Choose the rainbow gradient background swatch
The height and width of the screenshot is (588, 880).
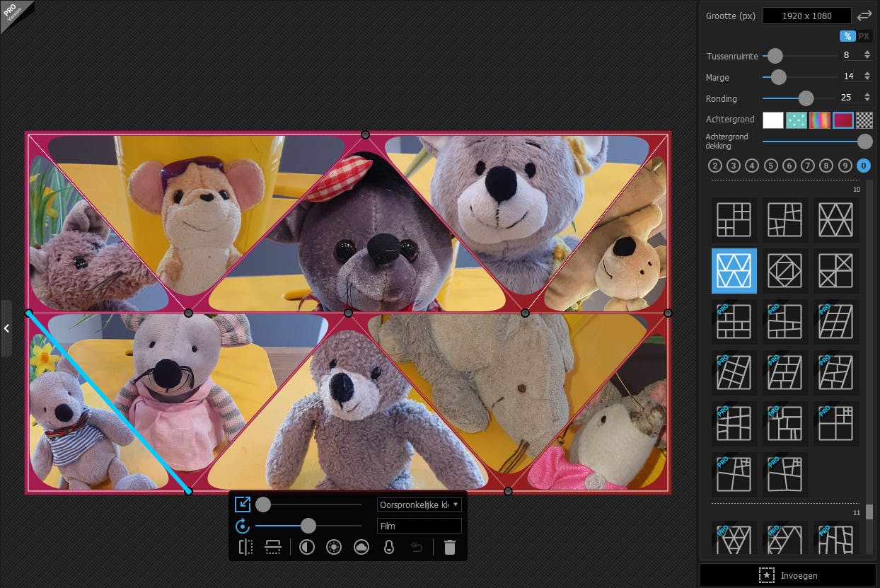(x=819, y=120)
